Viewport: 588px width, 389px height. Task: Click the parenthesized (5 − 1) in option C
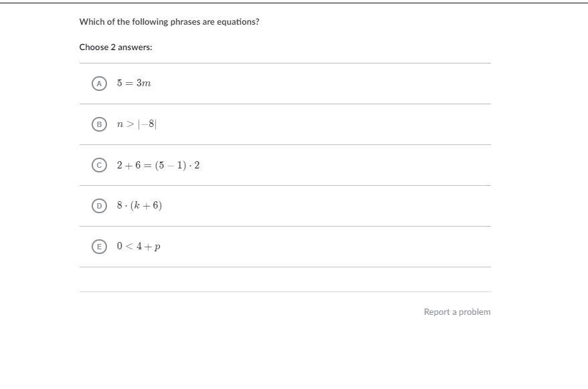[170, 165]
